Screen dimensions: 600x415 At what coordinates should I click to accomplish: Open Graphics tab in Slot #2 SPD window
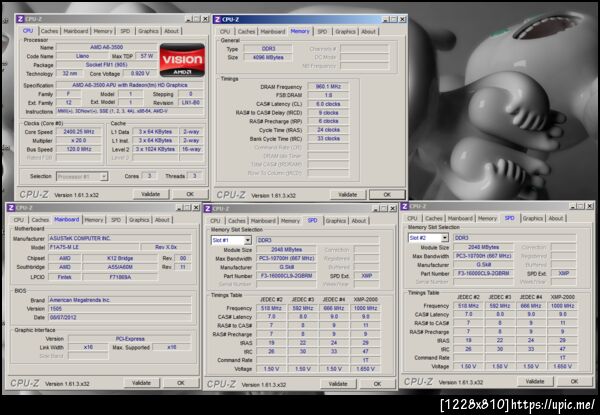point(533,218)
